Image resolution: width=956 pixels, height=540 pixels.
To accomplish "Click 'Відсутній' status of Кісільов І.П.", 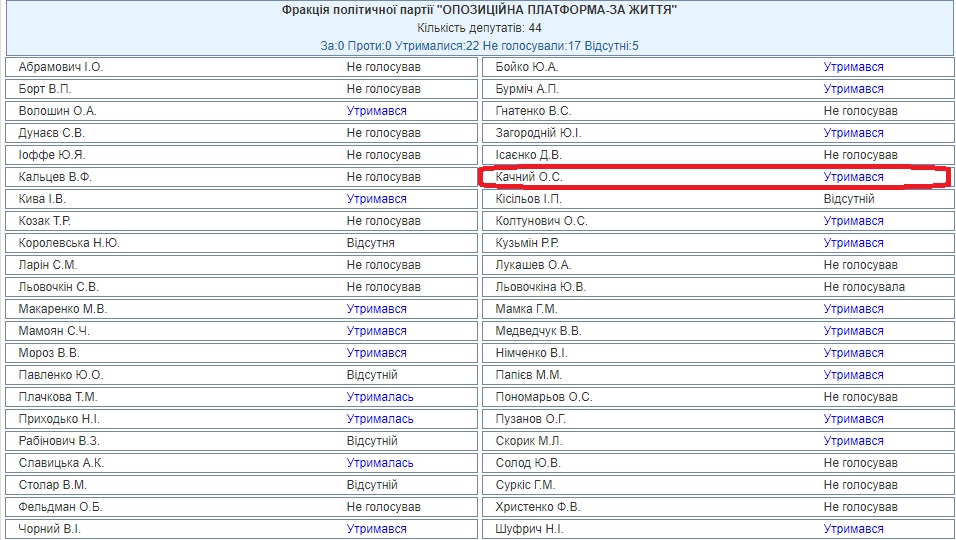I will 849,199.
